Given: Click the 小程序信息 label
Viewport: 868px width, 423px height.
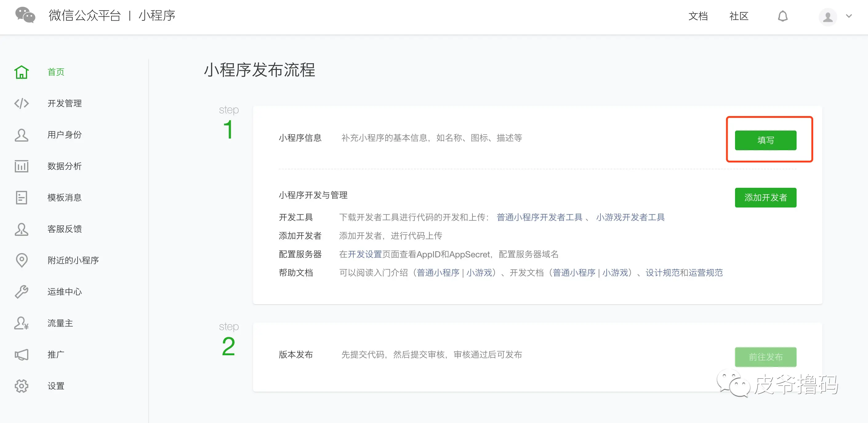Looking at the screenshot, I should coord(300,138).
